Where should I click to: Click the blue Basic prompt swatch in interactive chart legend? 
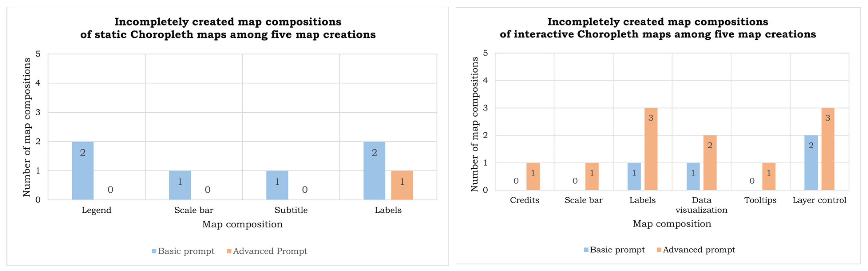pos(586,250)
